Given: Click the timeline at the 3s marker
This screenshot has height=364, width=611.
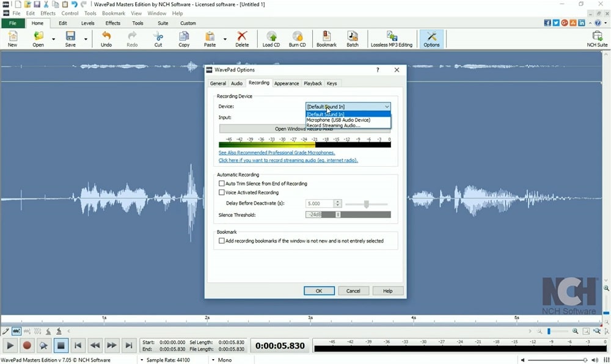Looking at the screenshot, I should (310, 319).
